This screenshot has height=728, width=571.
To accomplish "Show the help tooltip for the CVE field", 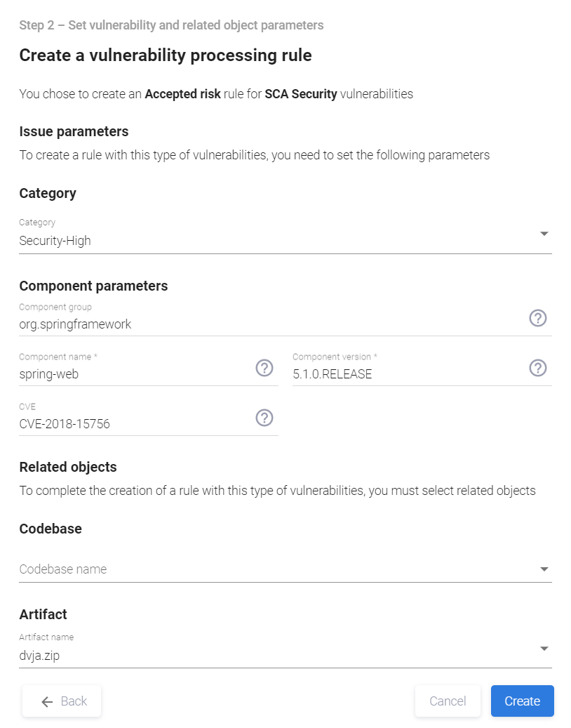I will pos(264,418).
